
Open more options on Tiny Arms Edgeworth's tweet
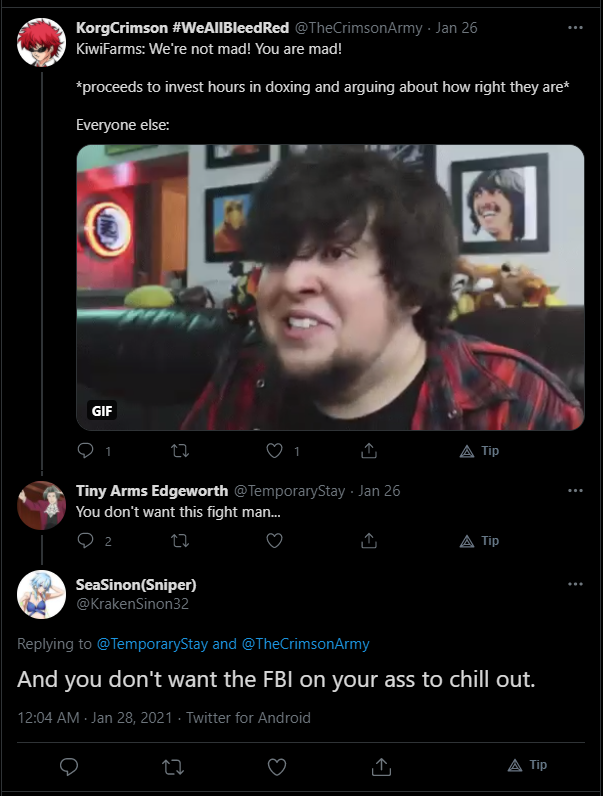pyautogui.click(x=575, y=490)
